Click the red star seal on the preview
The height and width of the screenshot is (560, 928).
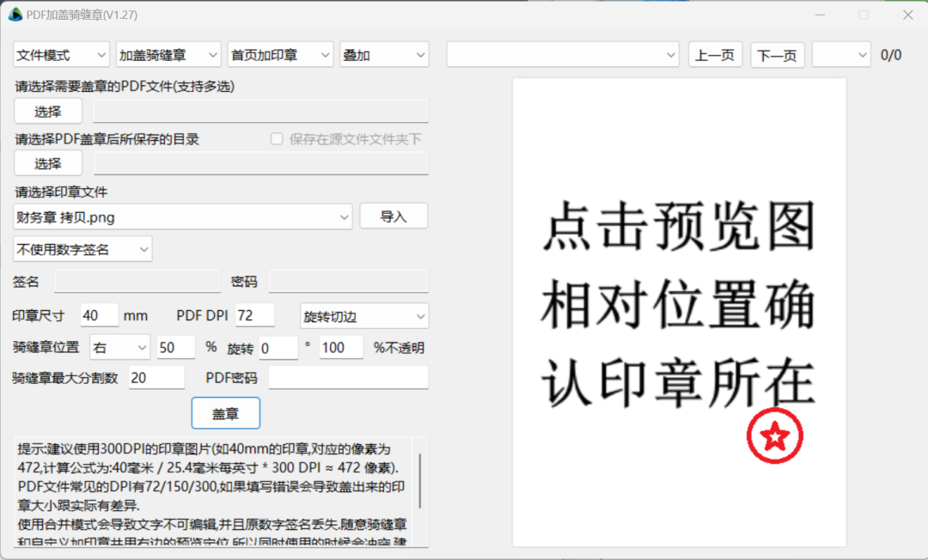tap(775, 436)
